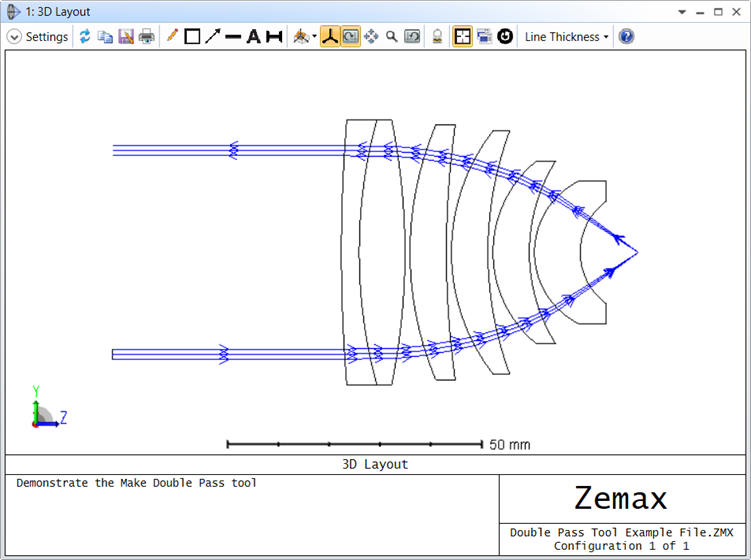Toggle the axis rotate mode button
The width and height of the screenshot is (751, 560).
pos(330,36)
